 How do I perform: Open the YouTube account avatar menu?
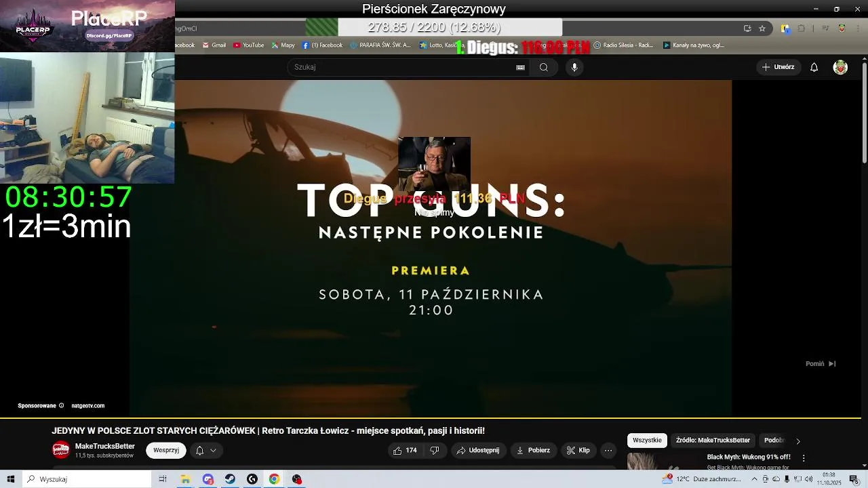tap(840, 67)
